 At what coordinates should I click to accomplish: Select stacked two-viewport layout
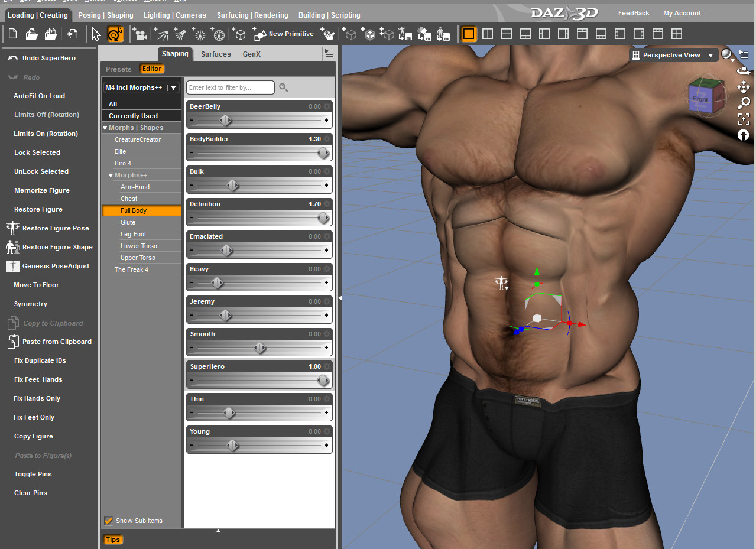click(507, 34)
